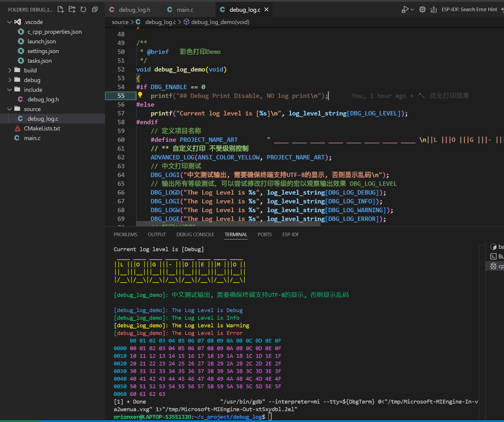Click debug_log.c in the breadcrumb
Viewport: 504px width, 422px height.
pos(160,22)
